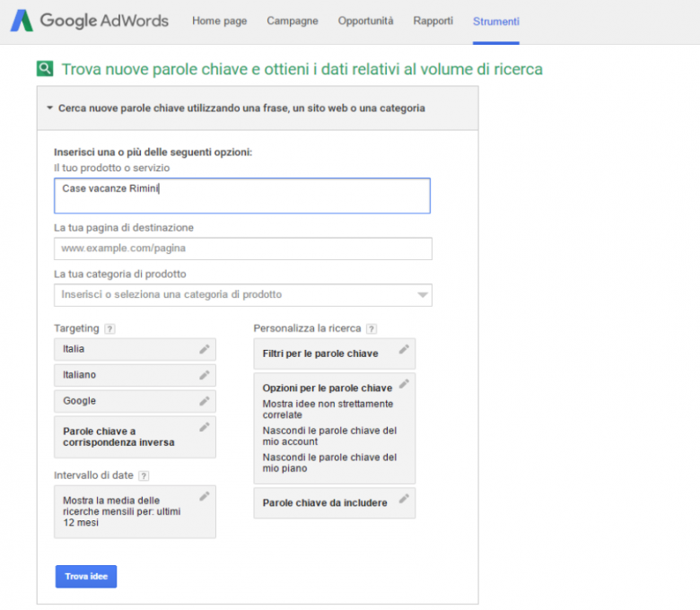Click Nascondi le parole chiave del mio piano
The height and width of the screenshot is (610, 700).
pyautogui.click(x=329, y=463)
